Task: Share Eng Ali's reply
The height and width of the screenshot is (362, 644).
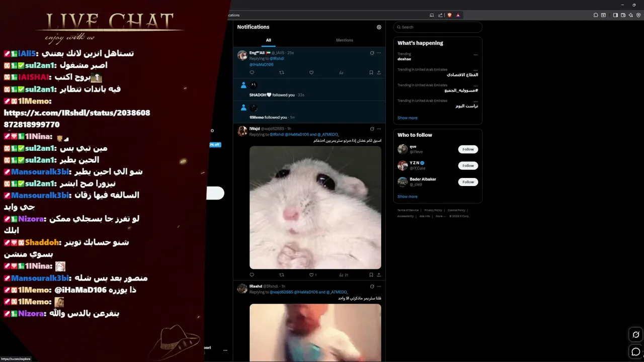Action: (379, 72)
